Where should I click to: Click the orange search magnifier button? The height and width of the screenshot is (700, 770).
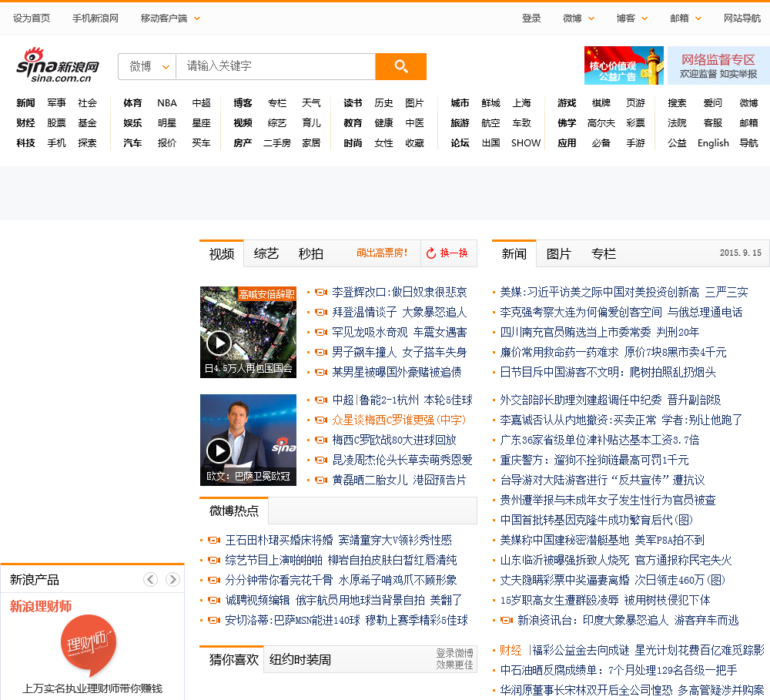(x=400, y=66)
